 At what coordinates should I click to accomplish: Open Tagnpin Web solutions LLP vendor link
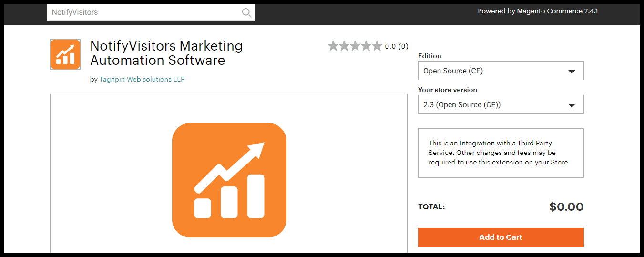[142, 79]
